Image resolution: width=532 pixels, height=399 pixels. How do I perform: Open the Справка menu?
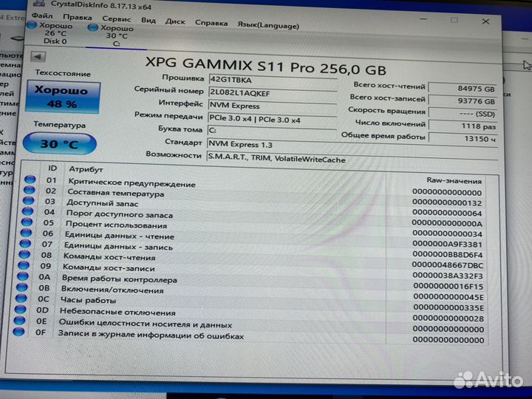point(211,23)
